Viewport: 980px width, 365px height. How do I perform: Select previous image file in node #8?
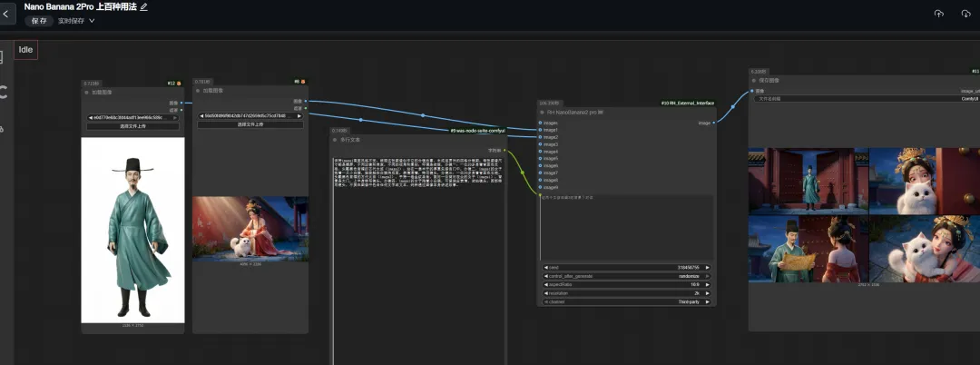point(201,115)
